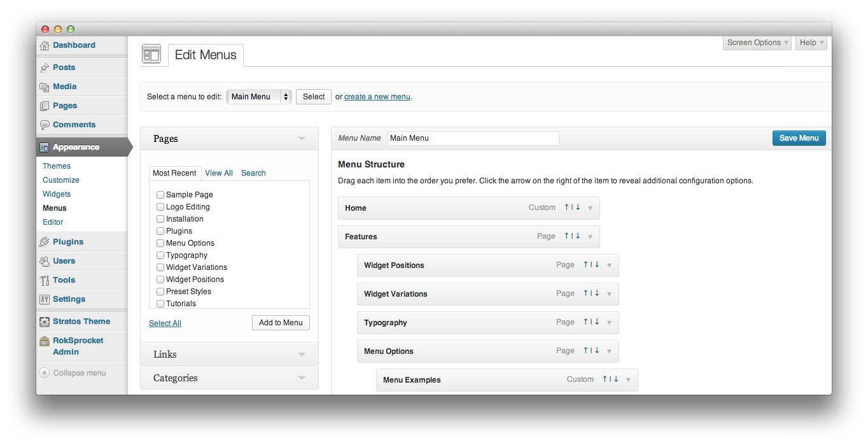Open Media via its sidebar icon
The width and height of the screenshot is (868, 445).
click(45, 87)
